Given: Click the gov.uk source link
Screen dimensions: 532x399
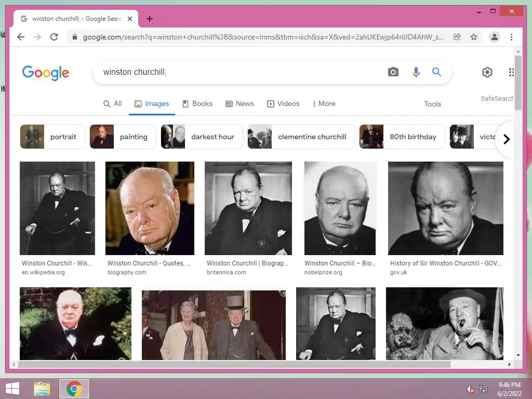Looking at the screenshot, I should 398,272.
